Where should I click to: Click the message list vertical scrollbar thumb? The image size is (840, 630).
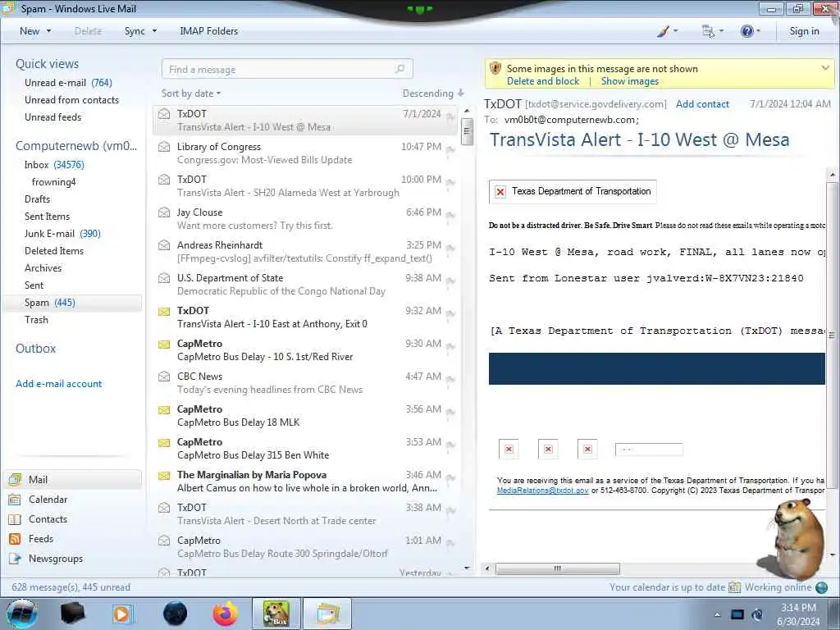[x=467, y=130]
